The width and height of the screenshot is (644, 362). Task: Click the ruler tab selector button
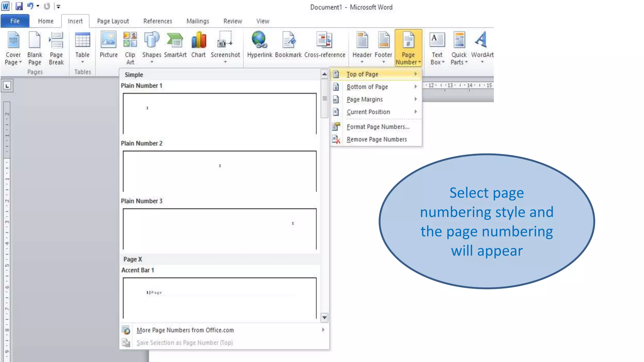tap(7, 86)
